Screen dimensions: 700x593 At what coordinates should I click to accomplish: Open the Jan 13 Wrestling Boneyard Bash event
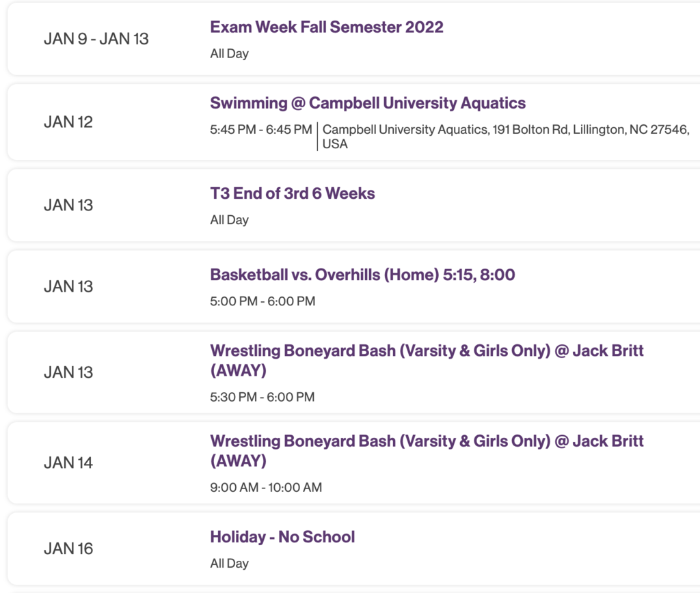[426, 359]
